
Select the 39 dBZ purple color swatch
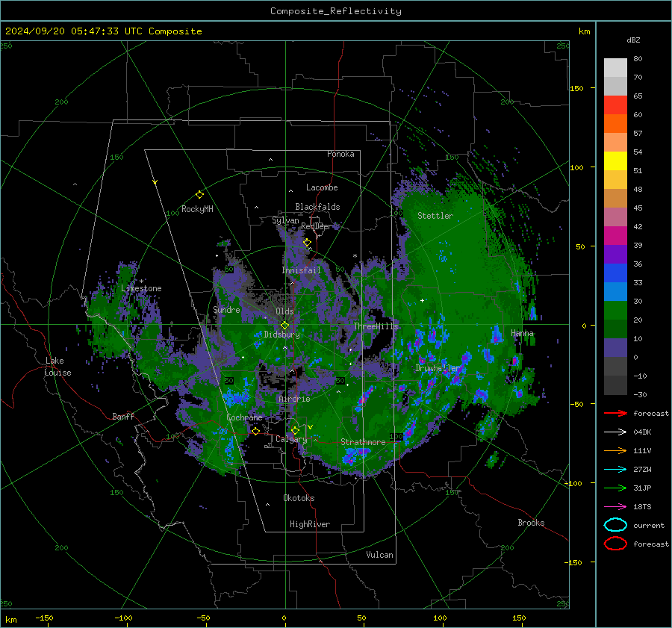point(615,254)
